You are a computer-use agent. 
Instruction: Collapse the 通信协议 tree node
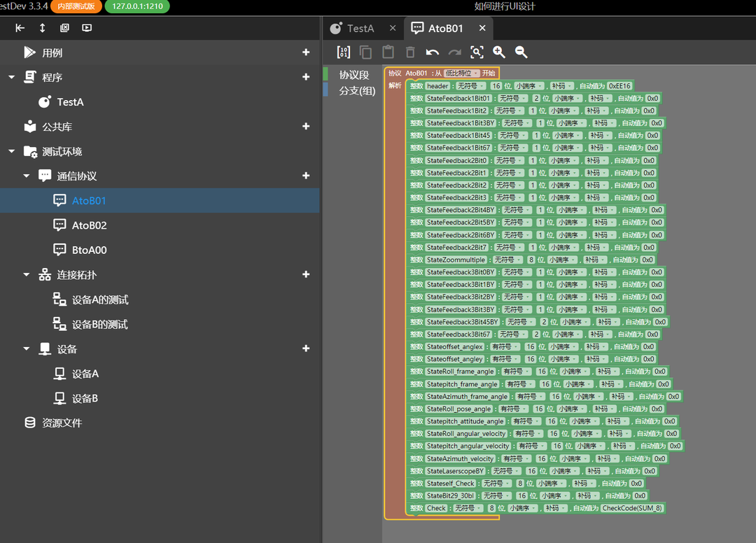27,176
